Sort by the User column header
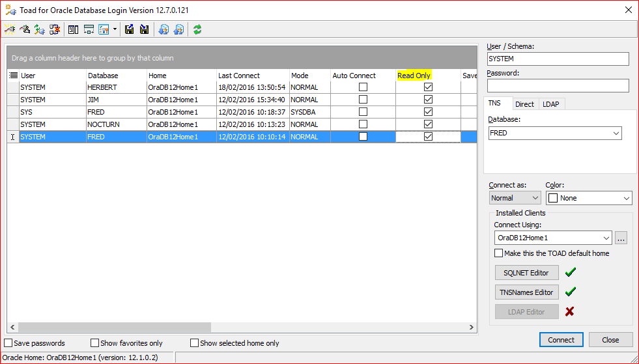The height and width of the screenshot is (364, 639). 53,76
